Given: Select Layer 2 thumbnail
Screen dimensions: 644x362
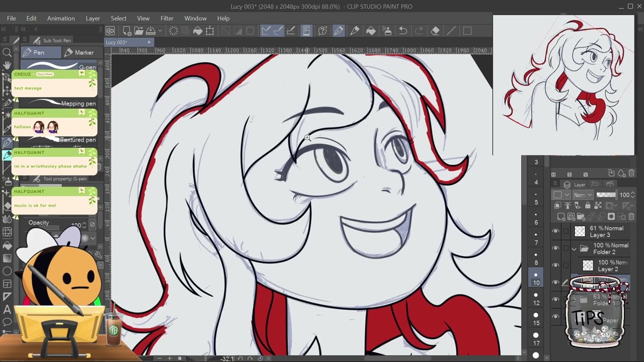Looking at the screenshot, I should click(588, 265).
